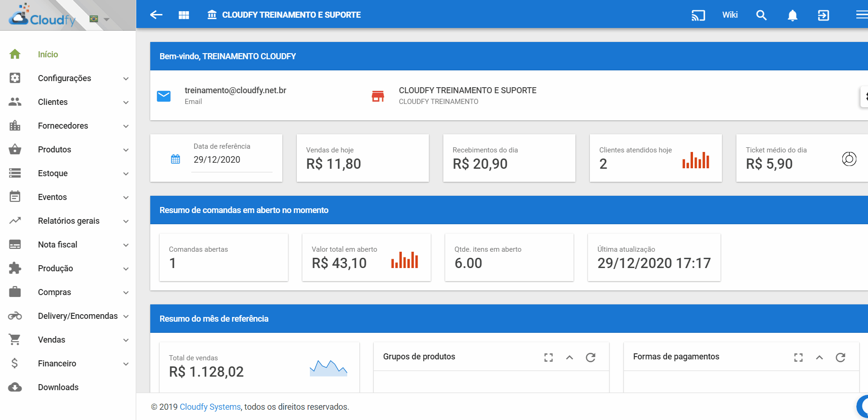Collapse the Grupos de produtos panel
The image size is (868, 420).
(x=569, y=358)
